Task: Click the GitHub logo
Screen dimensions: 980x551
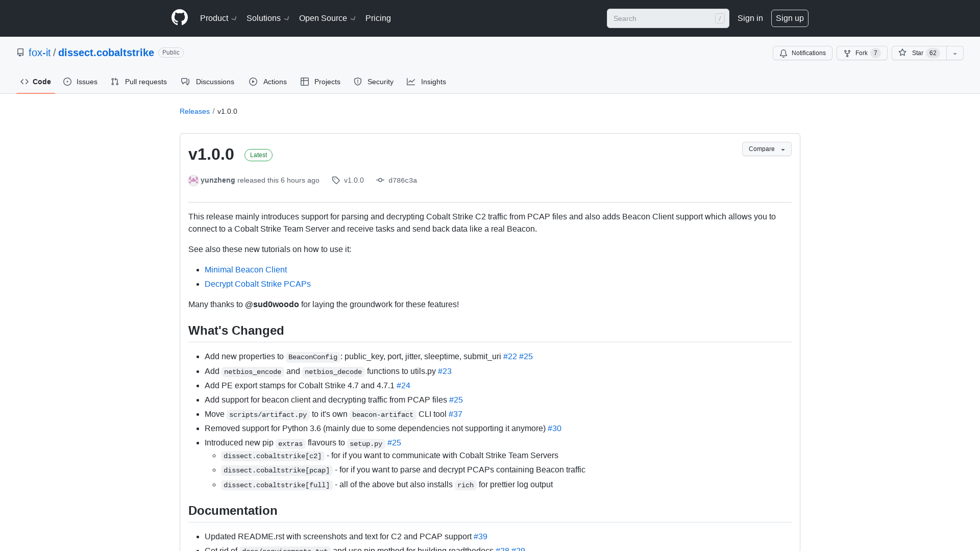Action: 180,18
